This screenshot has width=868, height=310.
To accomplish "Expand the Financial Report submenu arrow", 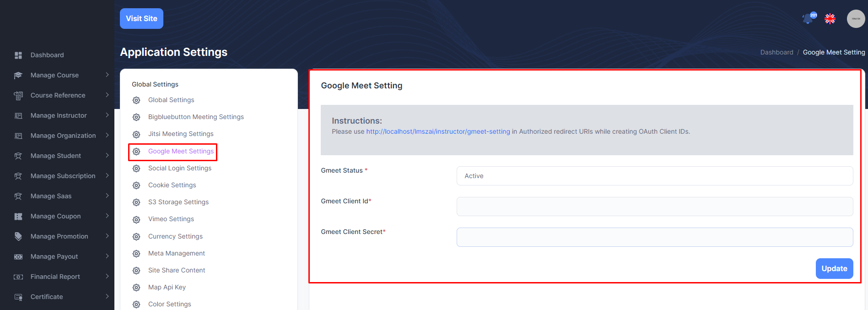I will (107, 277).
